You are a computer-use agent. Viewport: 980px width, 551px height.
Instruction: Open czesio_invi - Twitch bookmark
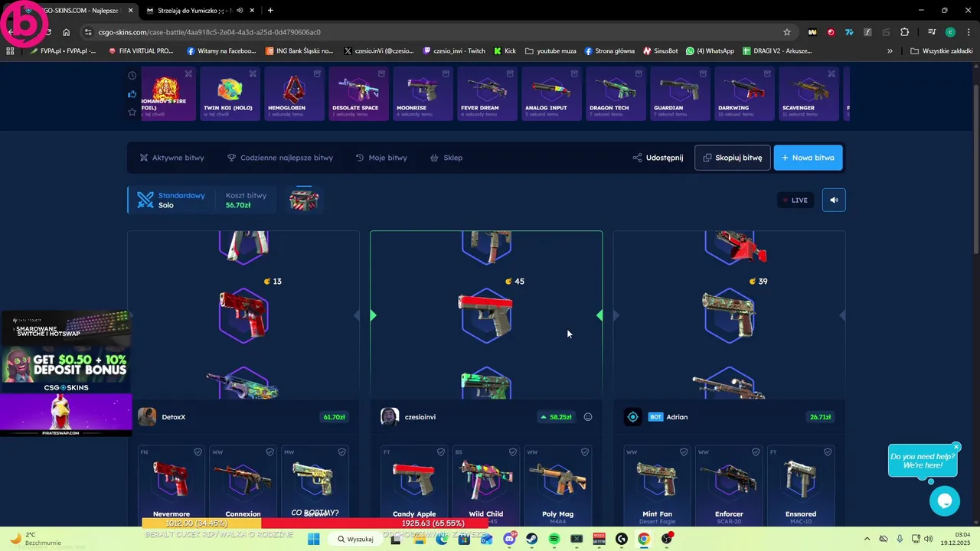453,51
